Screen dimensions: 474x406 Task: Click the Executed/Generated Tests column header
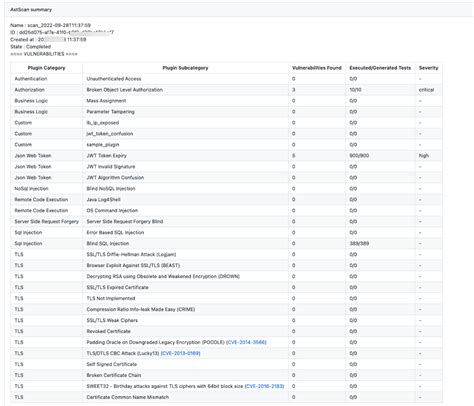click(x=380, y=68)
